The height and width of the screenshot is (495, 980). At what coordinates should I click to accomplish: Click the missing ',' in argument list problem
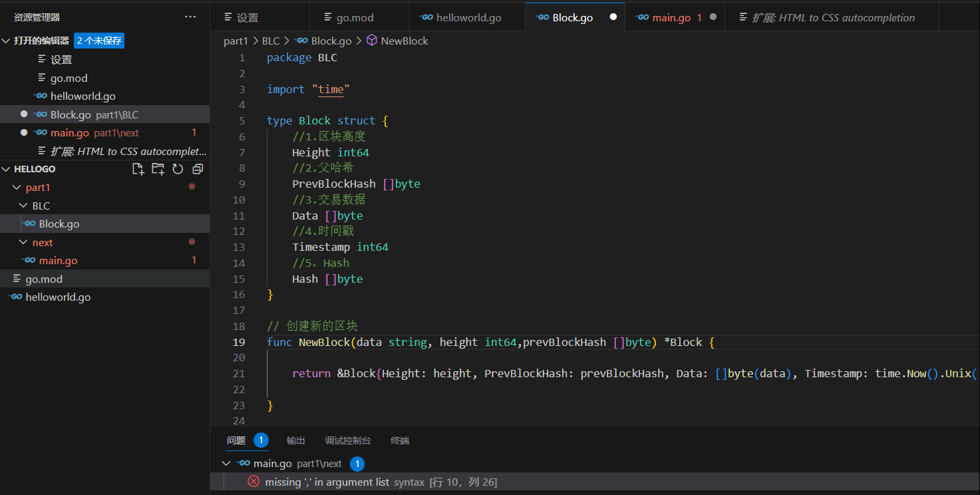[595, 482]
